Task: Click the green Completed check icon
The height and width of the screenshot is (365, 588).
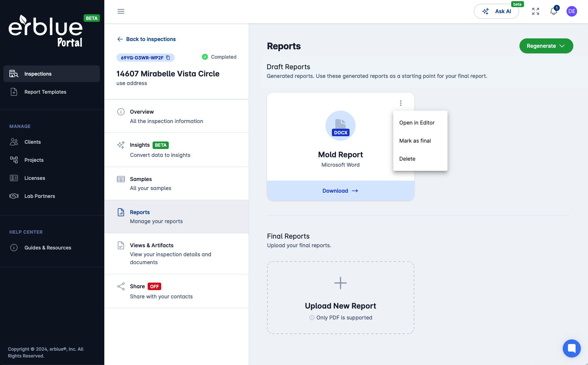Action: tap(205, 57)
